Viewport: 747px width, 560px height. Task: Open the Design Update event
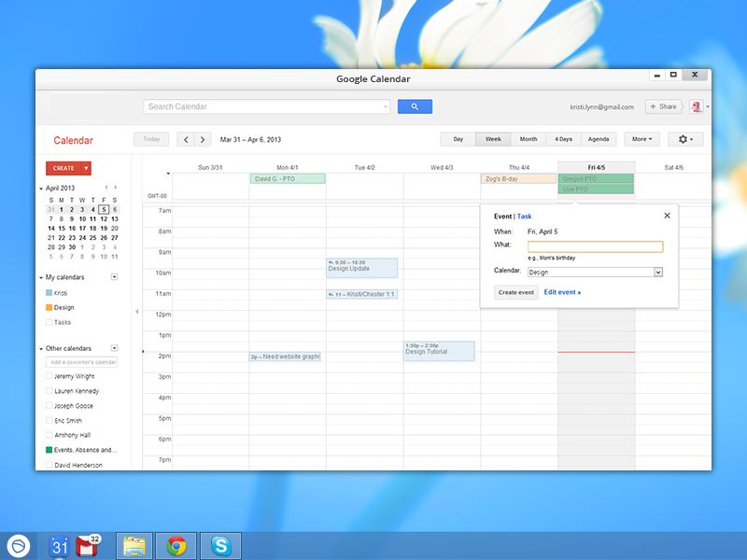point(362,268)
